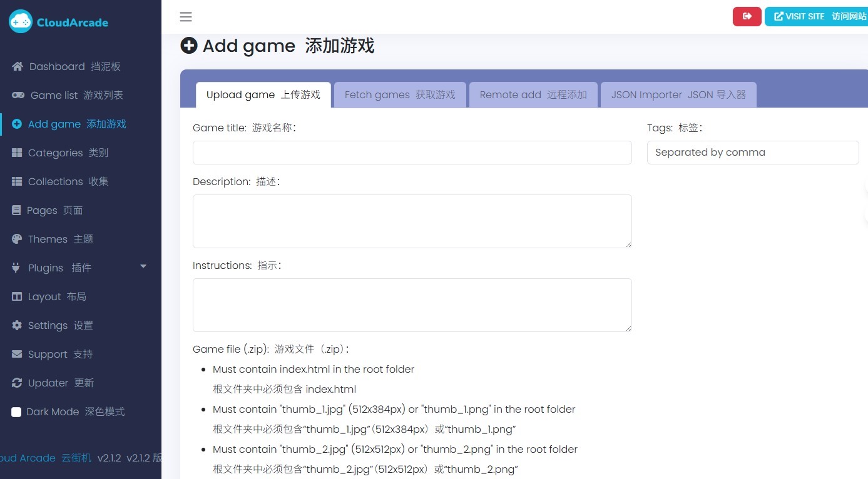868x479 pixels.
Task: Toggle sidebar with hamburger menu
Action: point(186,17)
